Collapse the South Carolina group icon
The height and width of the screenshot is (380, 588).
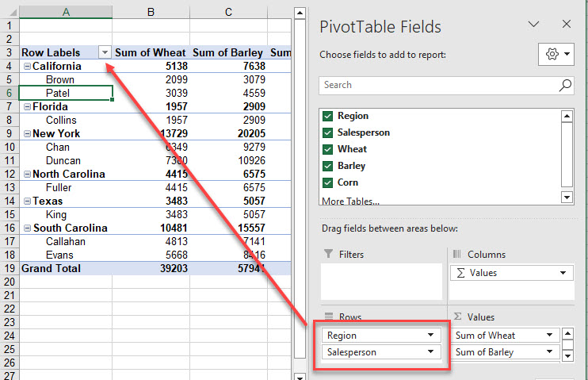28,228
